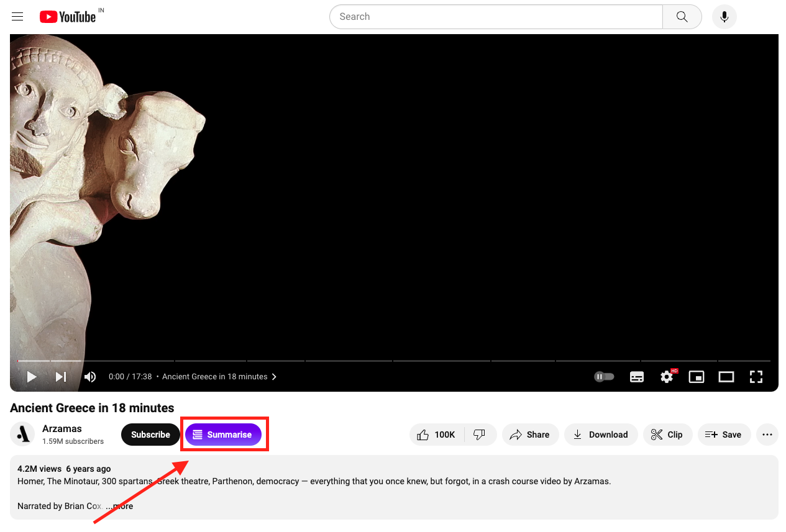Open the more actions ellipsis menu

767,435
